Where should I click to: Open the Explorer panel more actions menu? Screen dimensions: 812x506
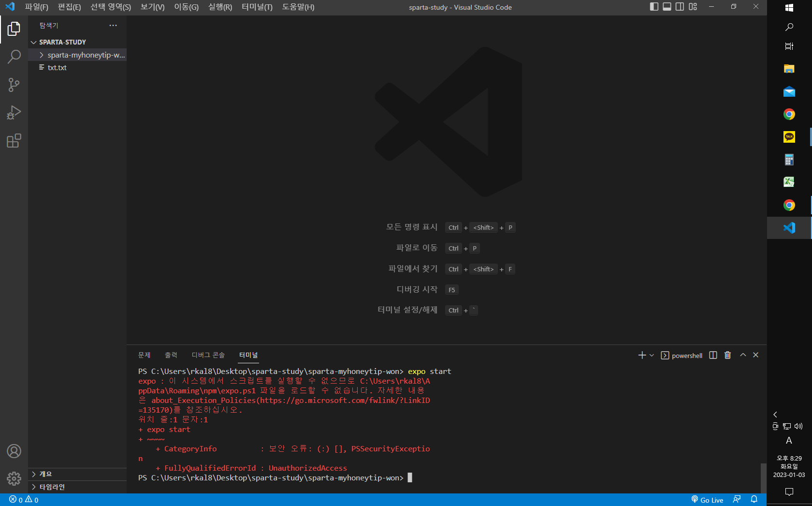coord(113,26)
